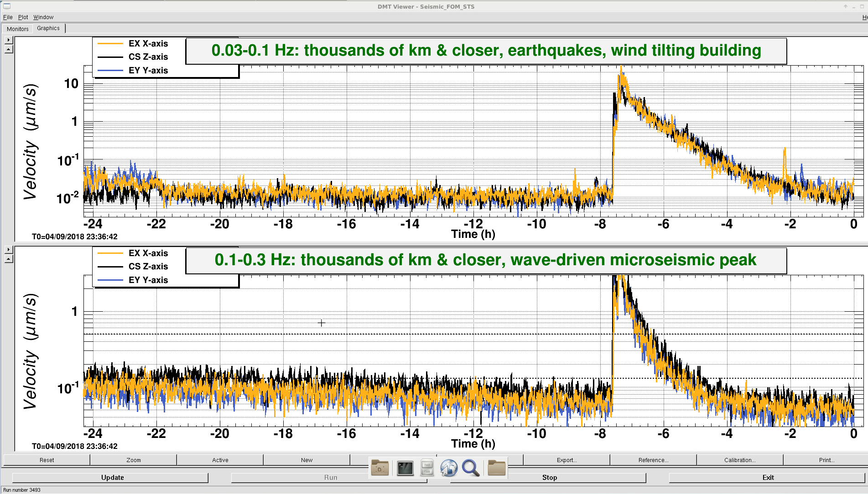868x494 pixels.
Task: Click the Update button
Action: click(x=110, y=478)
